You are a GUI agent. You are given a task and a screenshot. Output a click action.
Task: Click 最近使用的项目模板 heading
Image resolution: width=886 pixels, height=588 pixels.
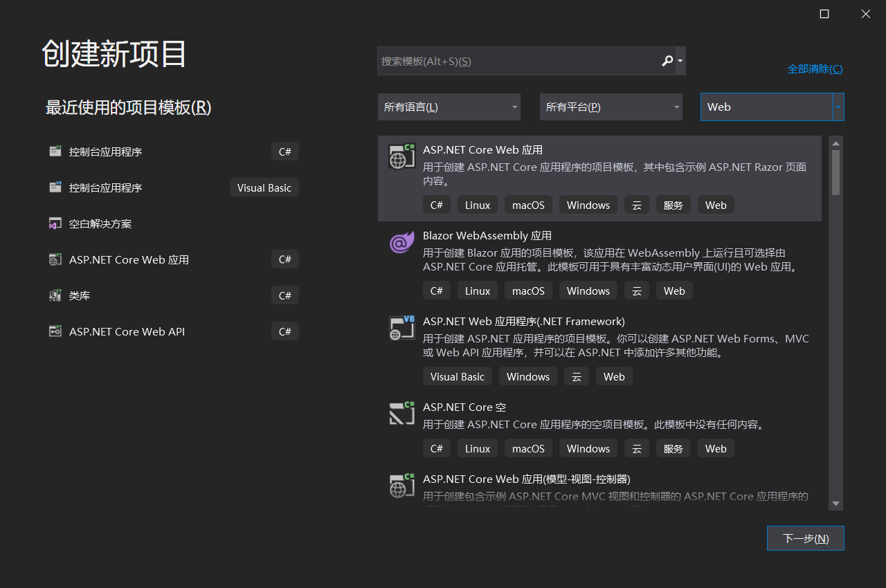coord(129,107)
